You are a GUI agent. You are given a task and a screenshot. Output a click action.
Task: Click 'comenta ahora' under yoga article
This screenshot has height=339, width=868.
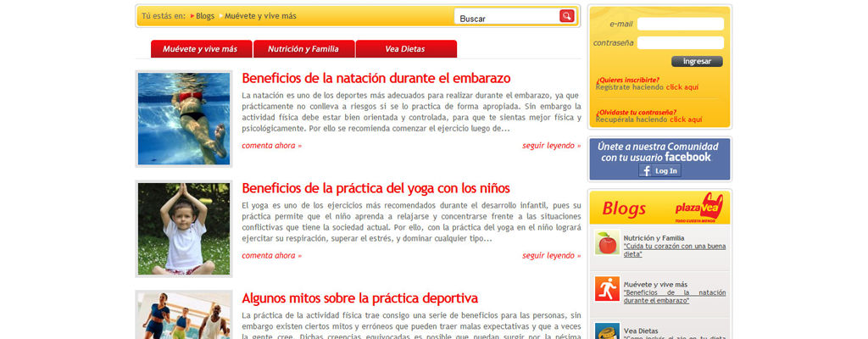pyautogui.click(x=272, y=255)
